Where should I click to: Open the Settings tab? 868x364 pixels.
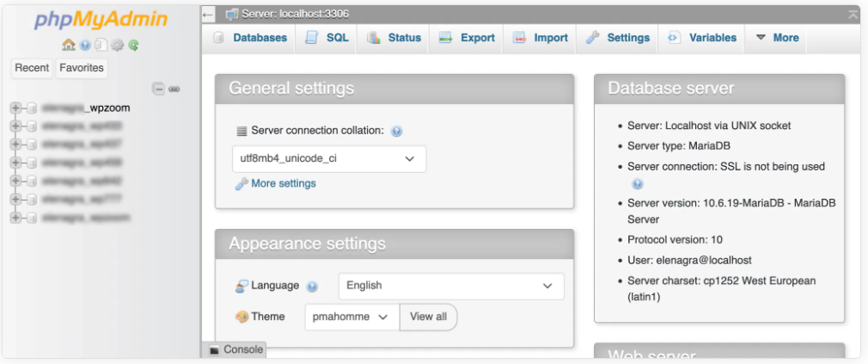point(617,38)
